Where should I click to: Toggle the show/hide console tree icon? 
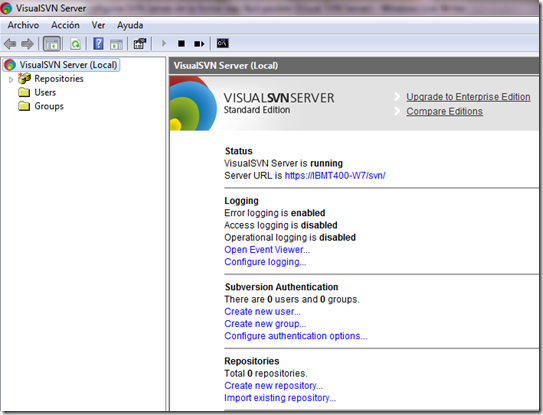tap(52, 44)
